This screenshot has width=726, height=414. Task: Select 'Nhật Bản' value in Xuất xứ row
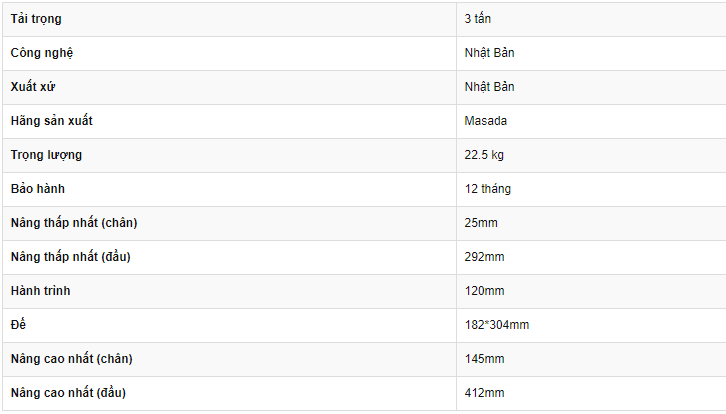[489, 87]
